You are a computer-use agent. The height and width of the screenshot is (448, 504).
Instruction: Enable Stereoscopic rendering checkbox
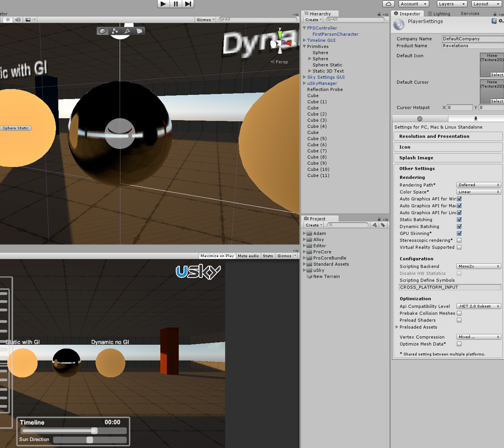coord(459,240)
